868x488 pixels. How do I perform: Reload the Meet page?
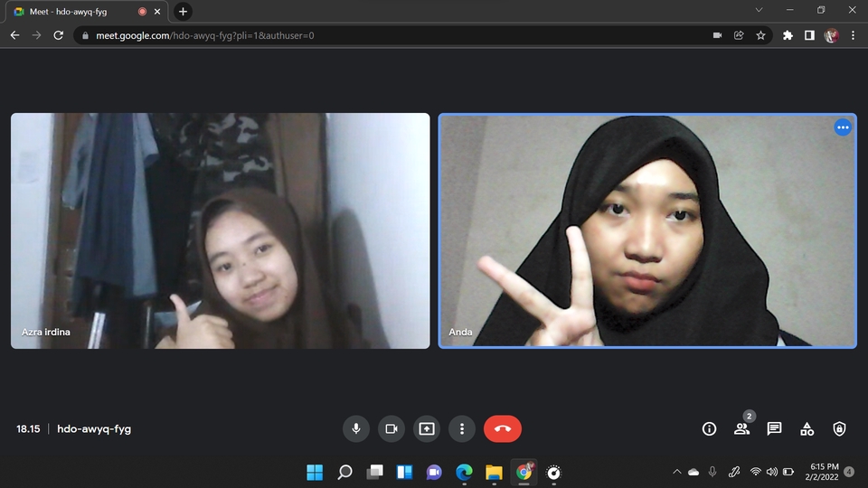[x=58, y=35]
